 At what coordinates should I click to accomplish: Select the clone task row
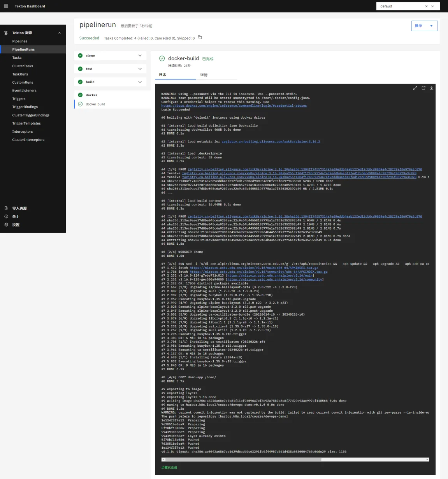tap(110, 56)
